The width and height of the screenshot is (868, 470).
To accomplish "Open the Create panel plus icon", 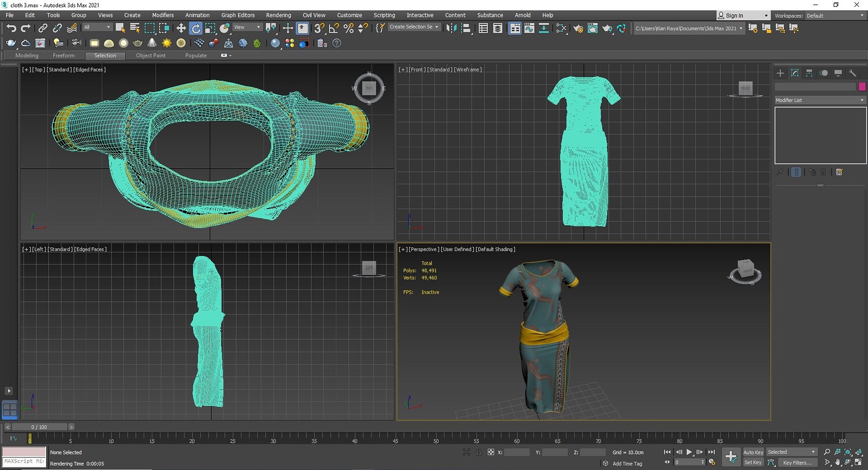I will (780, 73).
